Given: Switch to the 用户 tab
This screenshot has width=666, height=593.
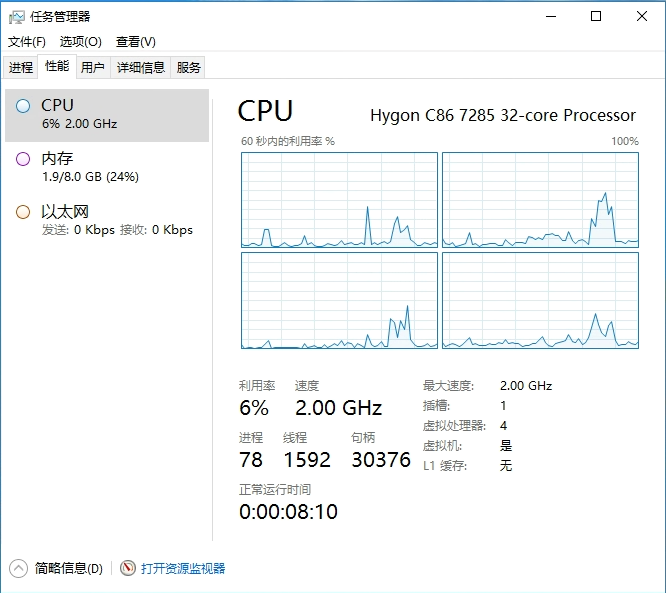Looking at the screenshot, I should (92, 68).
